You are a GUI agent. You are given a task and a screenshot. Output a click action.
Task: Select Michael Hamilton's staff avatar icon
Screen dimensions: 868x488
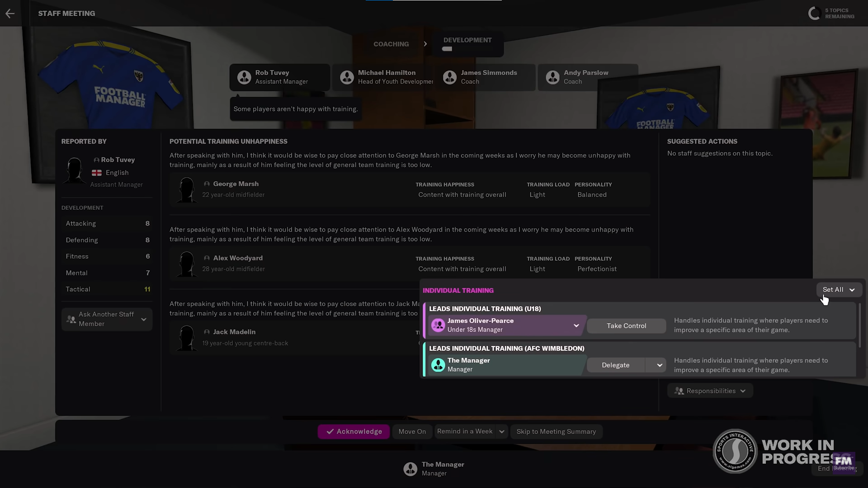click(x=347, y=77)
